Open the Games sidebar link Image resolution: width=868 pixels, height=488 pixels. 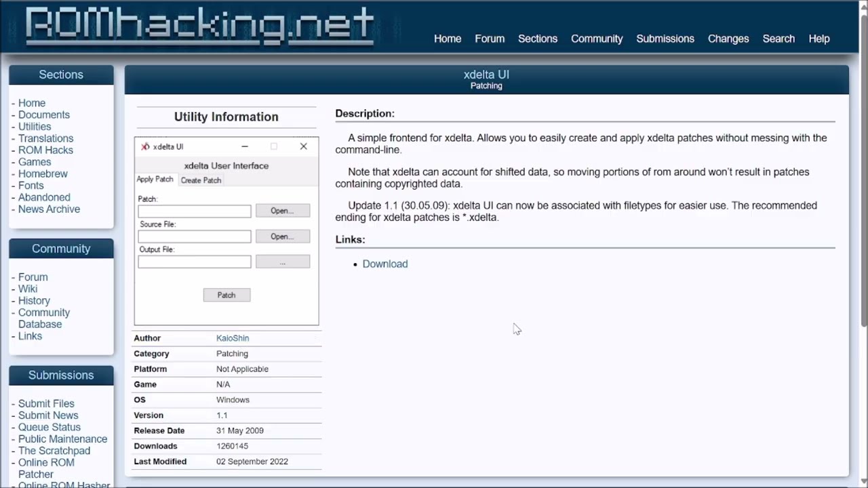click(35, 162)
